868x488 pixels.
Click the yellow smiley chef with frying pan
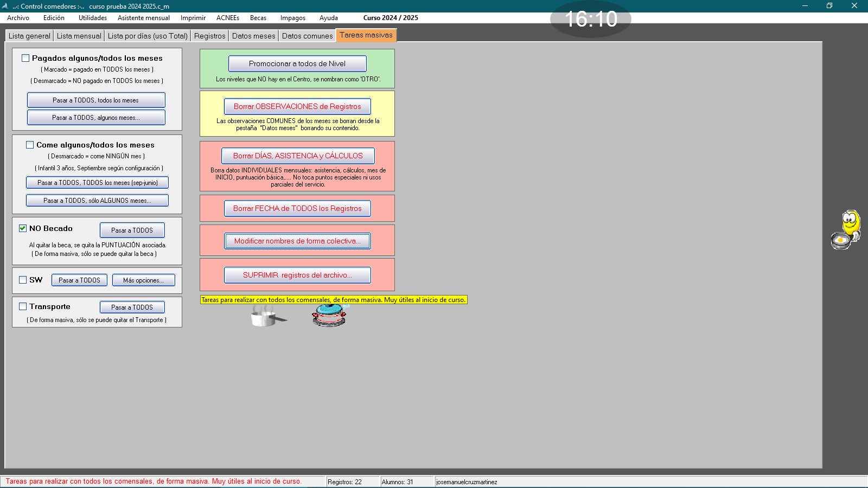(846, 230)
